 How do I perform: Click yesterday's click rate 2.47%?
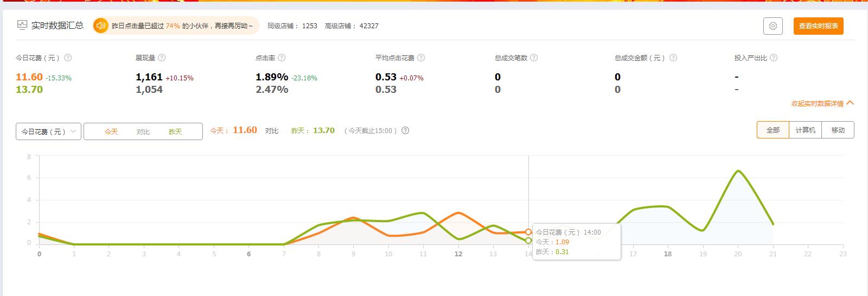point(272,90)
